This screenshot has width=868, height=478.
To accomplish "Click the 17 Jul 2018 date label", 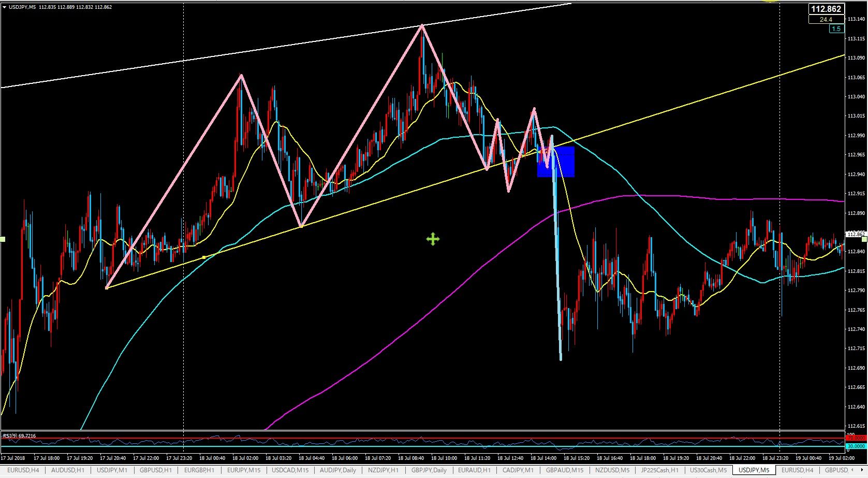I will 13,458.
